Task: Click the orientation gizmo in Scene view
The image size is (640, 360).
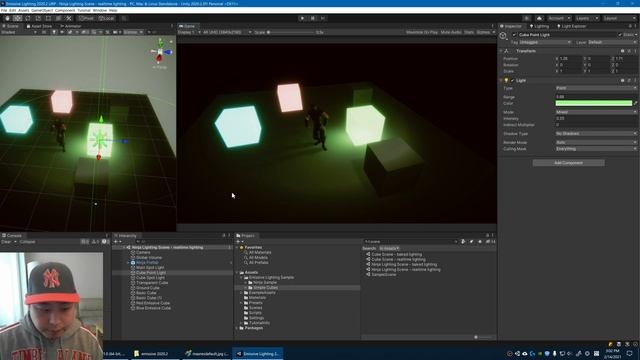Action: [x=160, y=52]
